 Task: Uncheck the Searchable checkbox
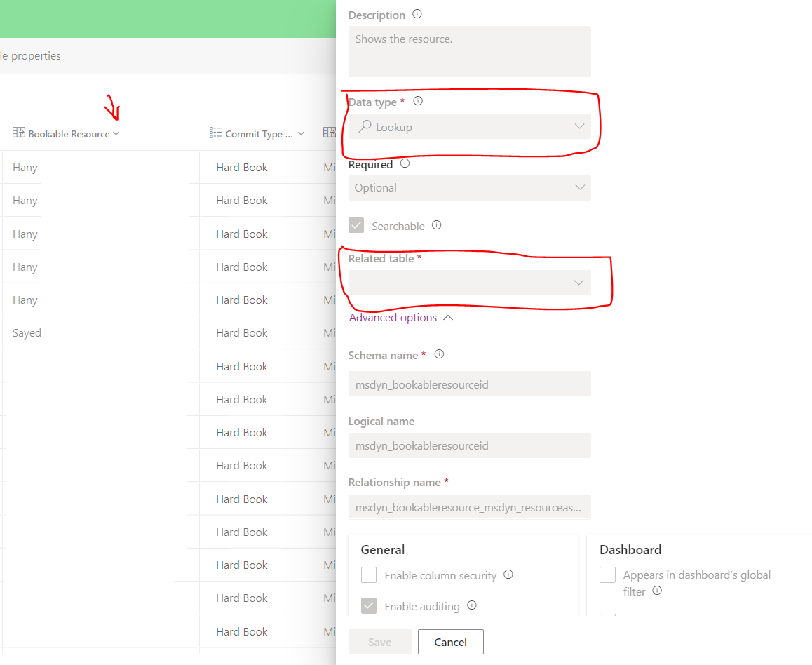pos(356,225)
